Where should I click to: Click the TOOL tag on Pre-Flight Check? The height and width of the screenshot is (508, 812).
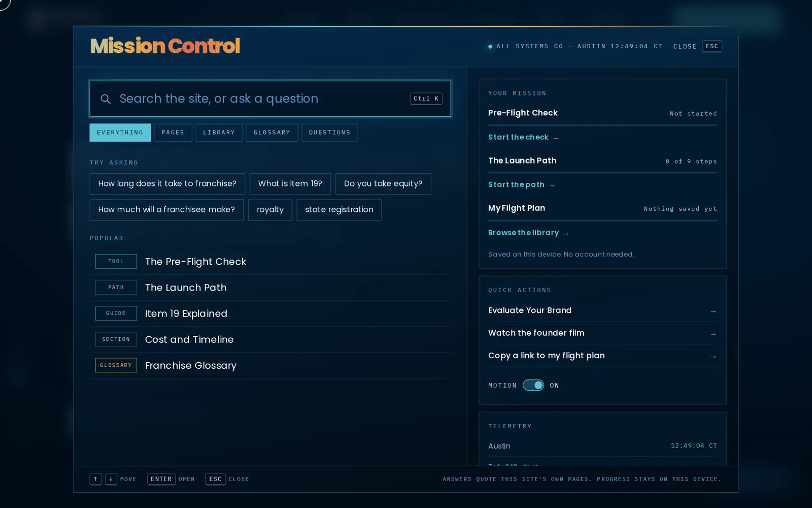[x=116, y=261]
